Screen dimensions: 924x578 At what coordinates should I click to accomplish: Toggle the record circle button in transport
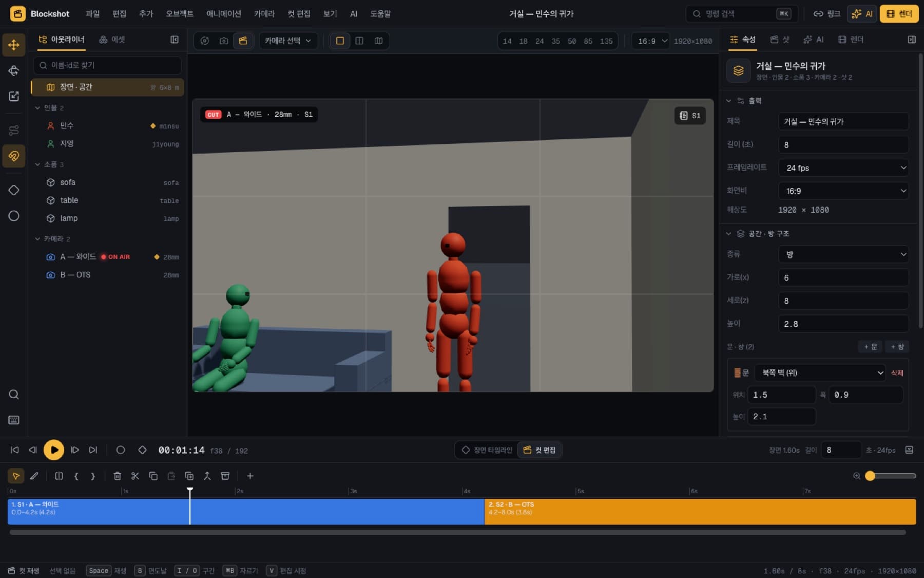tap(121, 450)
